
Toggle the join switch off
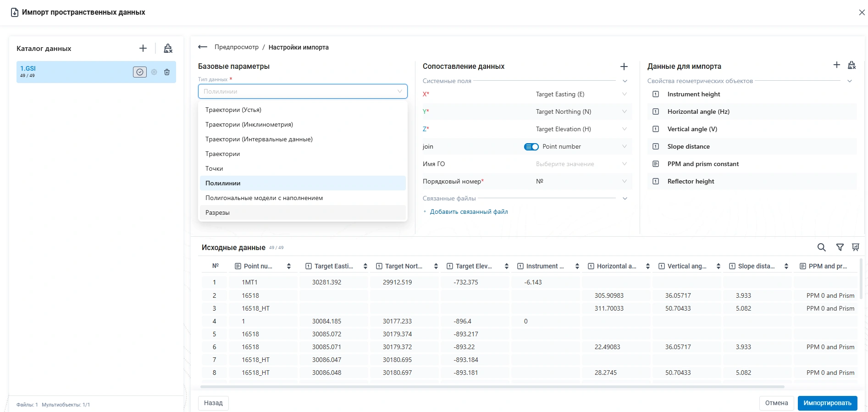(x=531, y=147)
